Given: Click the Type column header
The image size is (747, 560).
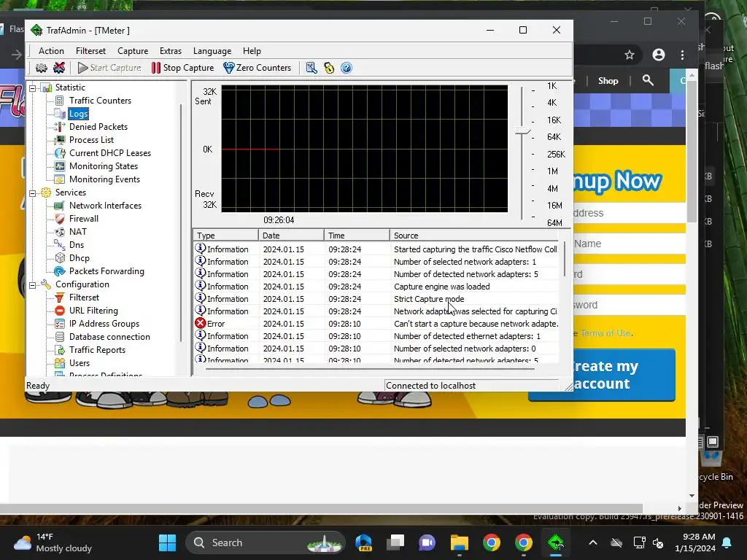Looking at the screenshot, I should coord(226,236).
